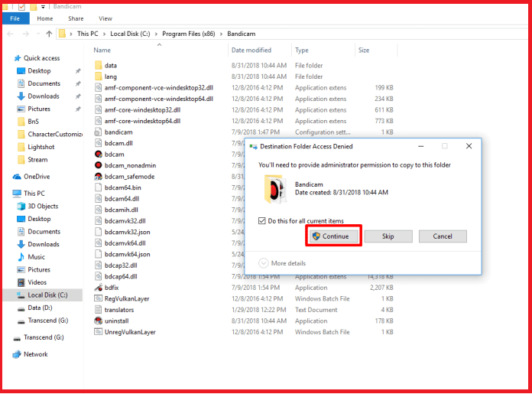This screenshot has width=532, height=394.
Task: Uncheck 'Do this for all current items'
Action: 261,221
